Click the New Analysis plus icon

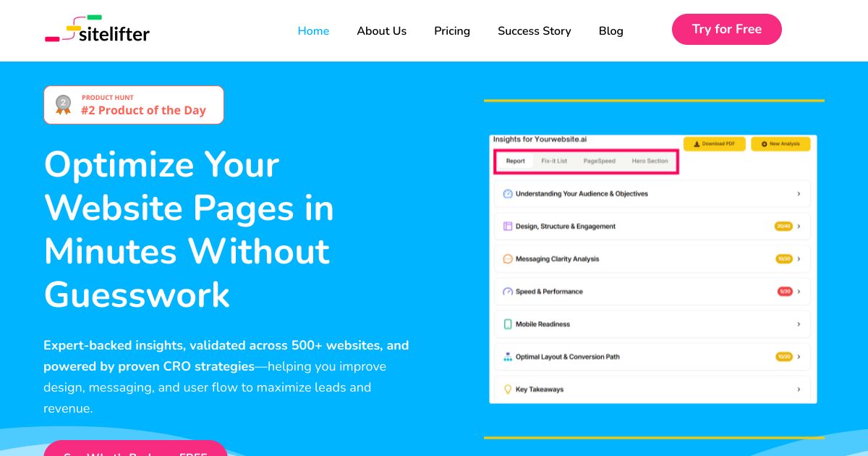(765, 144)
